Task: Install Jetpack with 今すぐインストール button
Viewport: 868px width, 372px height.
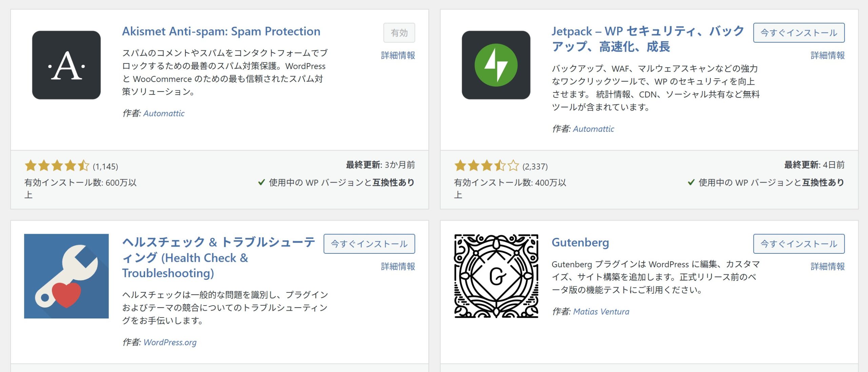Action: click(798, 33)
